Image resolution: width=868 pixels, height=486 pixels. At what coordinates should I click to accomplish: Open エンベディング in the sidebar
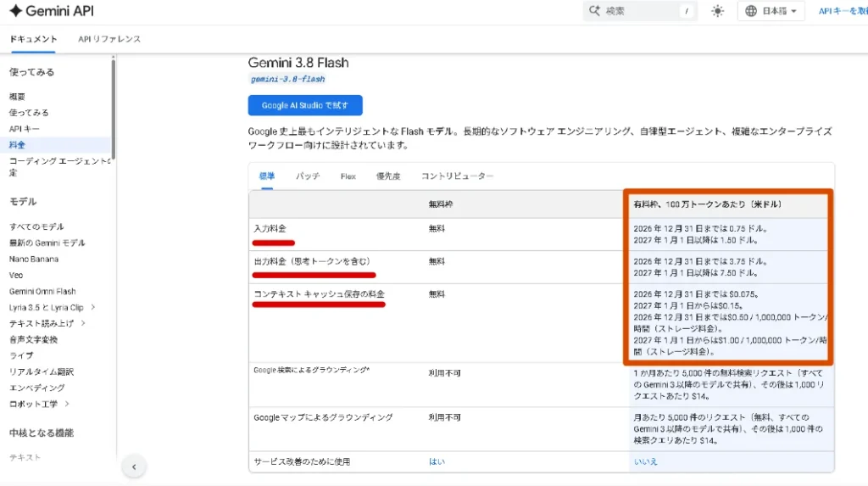coord(37,388)
